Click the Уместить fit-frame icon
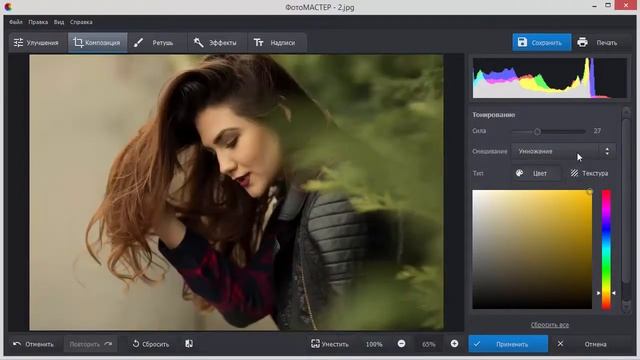The height and width of the screenshot is (360, 640). [316, 344]
